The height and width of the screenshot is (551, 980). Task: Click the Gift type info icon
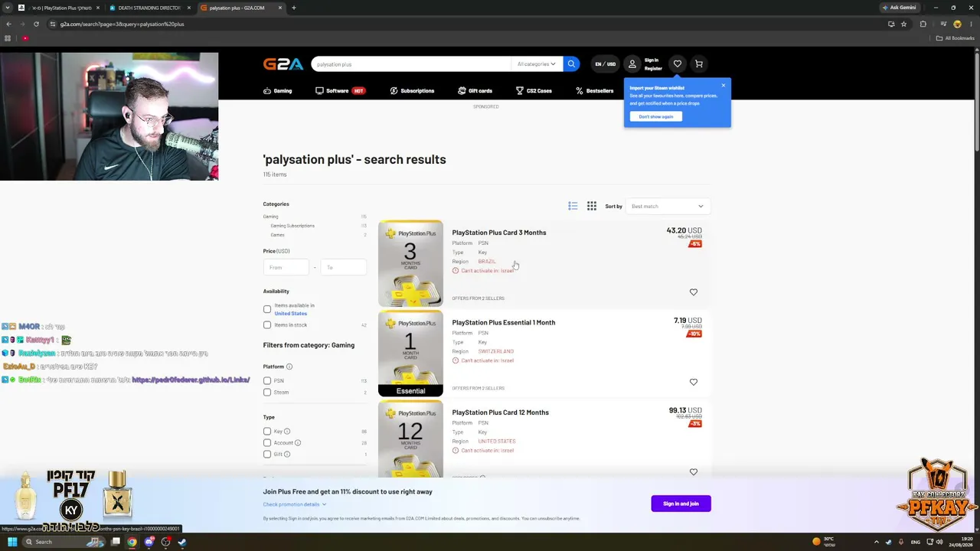287,455
